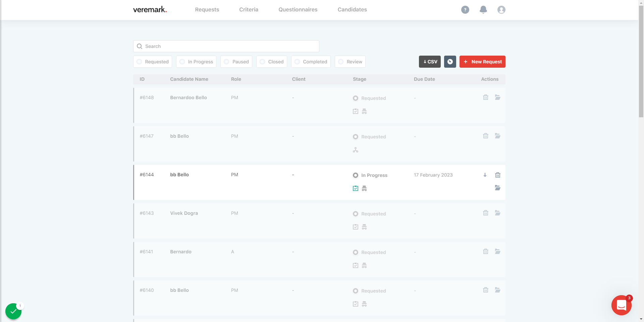
Task: Open folder icon for request #6148
Action: (x=497, y=97)
